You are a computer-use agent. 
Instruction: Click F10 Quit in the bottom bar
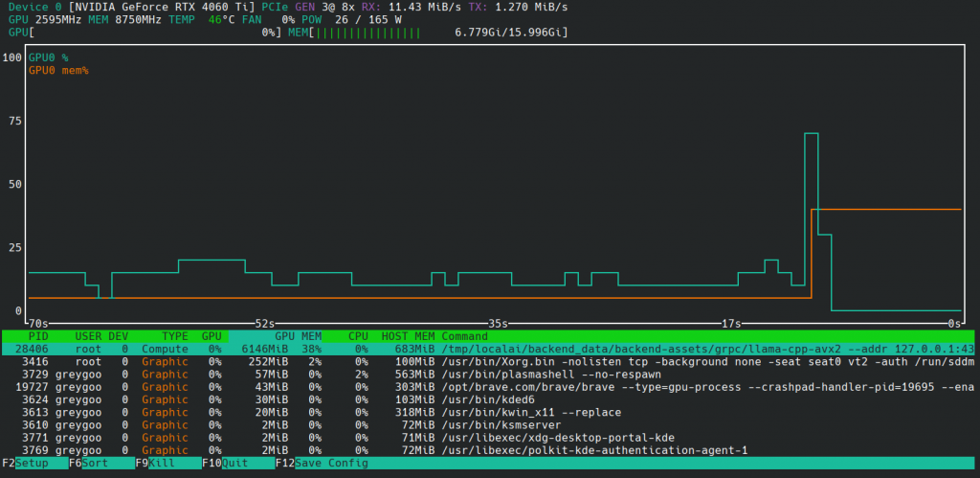click(x=234, y=463)
